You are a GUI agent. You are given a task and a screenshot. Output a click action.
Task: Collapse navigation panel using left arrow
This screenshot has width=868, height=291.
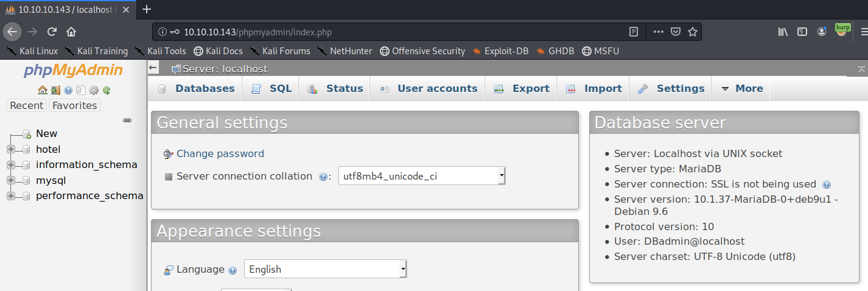pos(153,68)
